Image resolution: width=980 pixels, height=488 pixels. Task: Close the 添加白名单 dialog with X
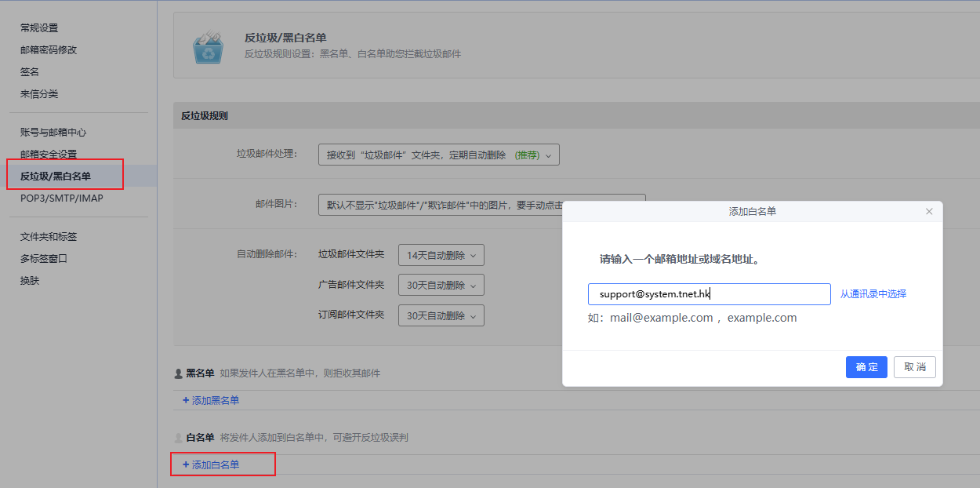point(929,212)
